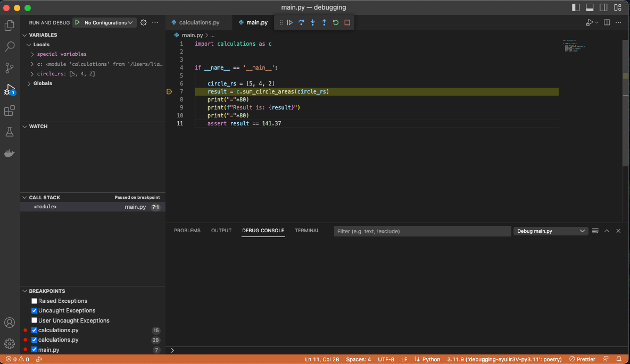Open the Extensions view
Viewport: 630px width, 364px height.
click(x=9, y=111)
